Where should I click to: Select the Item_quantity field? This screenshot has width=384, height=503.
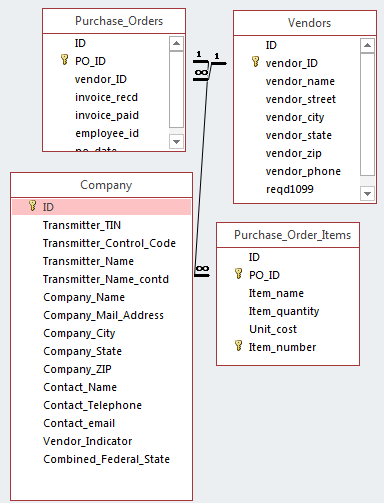(284, 311)
